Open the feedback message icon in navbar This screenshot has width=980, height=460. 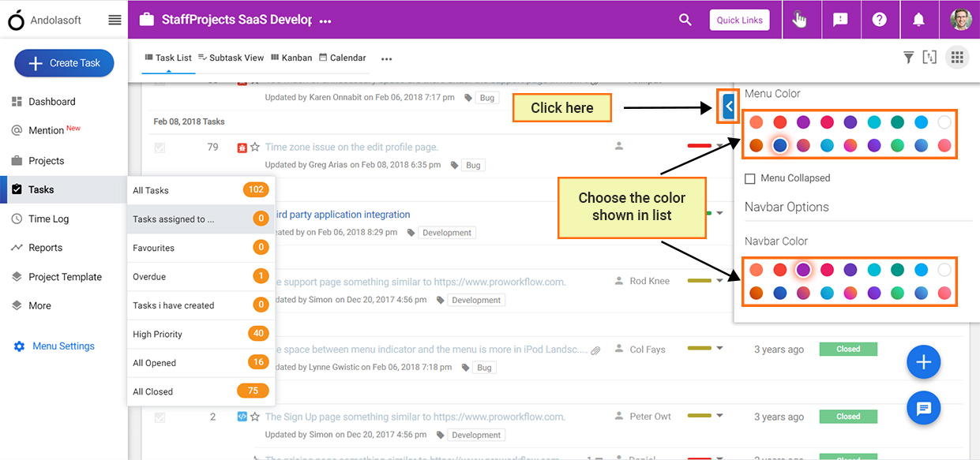pyautogui.click(x=840, y=20)
